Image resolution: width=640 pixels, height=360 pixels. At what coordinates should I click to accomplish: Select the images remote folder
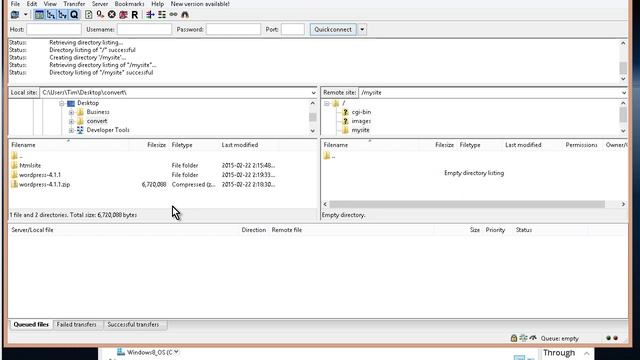(361, 121)
